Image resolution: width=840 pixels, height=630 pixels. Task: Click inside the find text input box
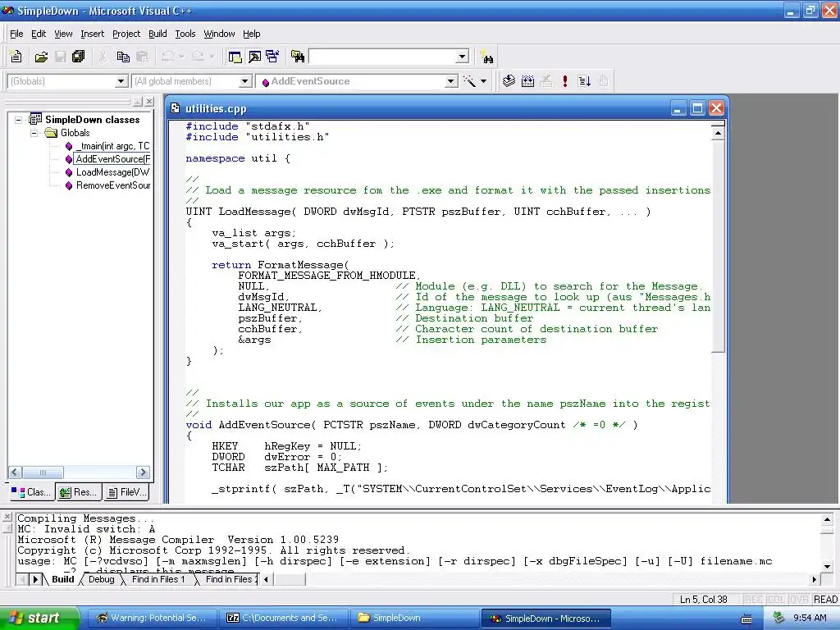click(x=382, y=57)
